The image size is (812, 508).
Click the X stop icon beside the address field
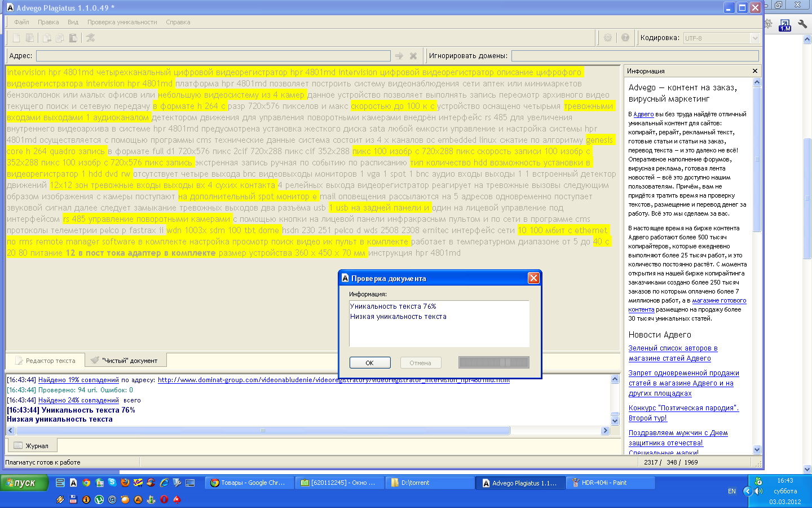pyautogui.click(x=413, y=56)
